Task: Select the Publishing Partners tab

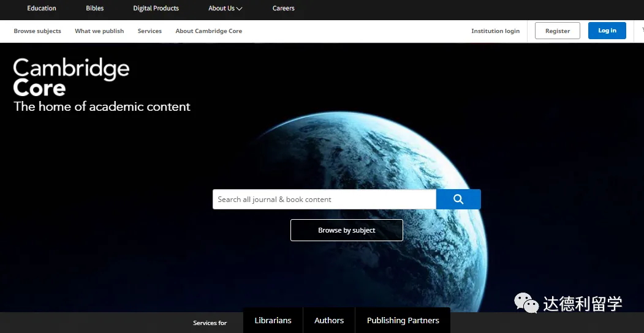Action: pos(403,320)
